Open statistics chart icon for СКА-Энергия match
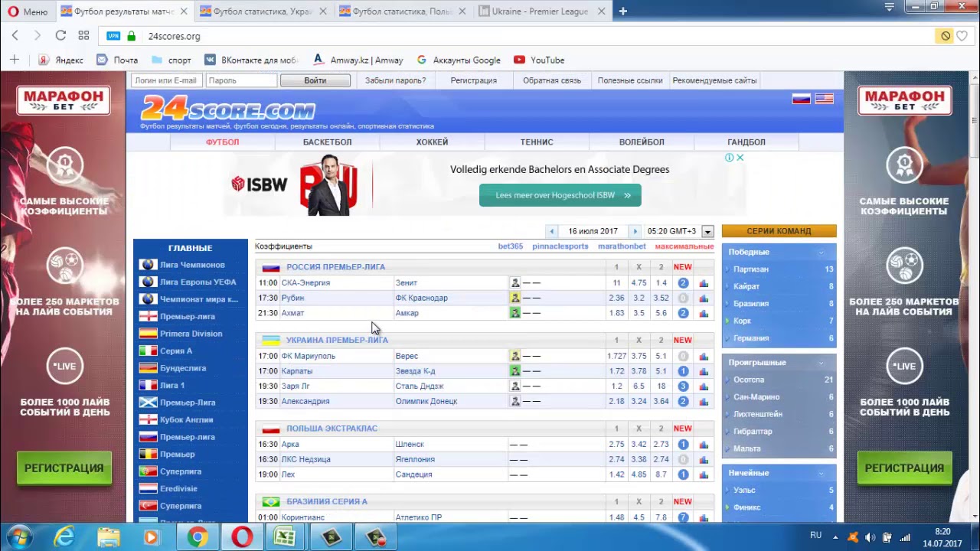 click(x=704, y=283)
